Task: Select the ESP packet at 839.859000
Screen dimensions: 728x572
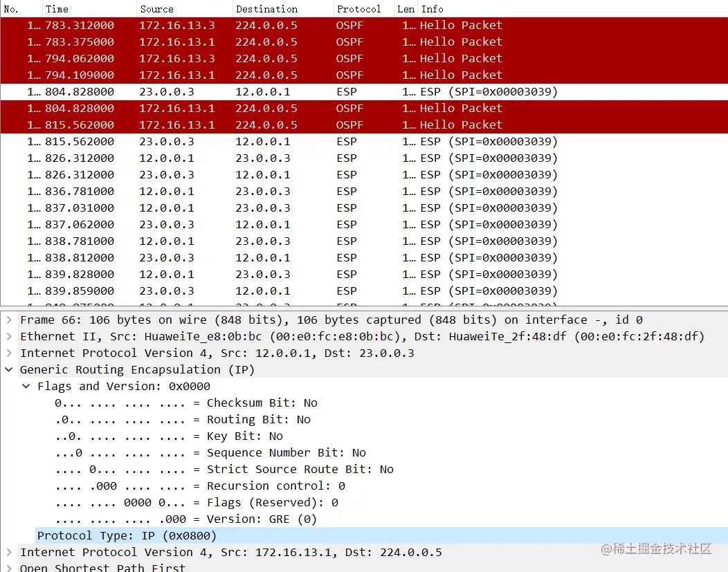Action: (364, 291)
